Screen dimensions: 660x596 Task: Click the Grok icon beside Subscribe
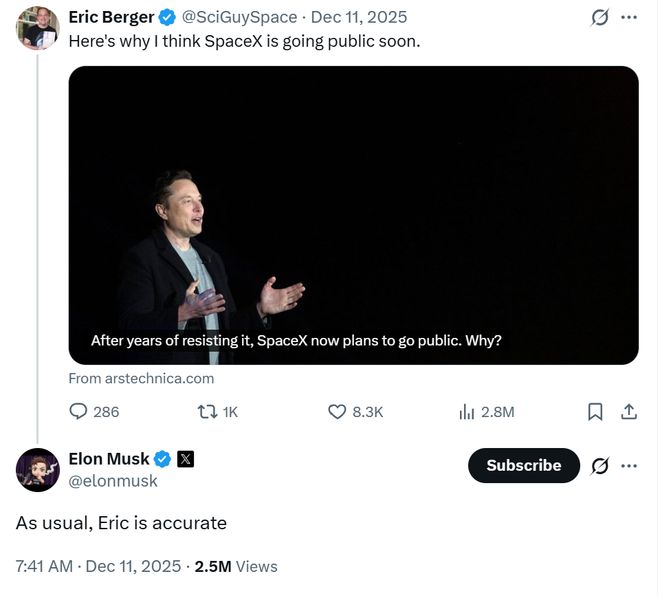(600, 465)
